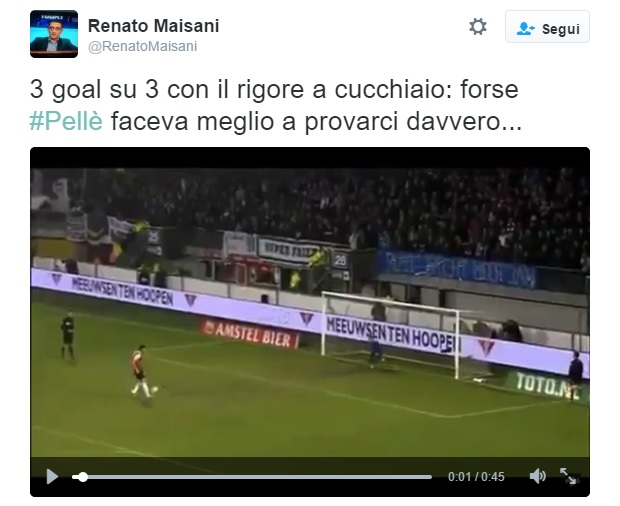Click the add-person icon inside Segui
The image size is (620, 506).
(x=525, y=28)
